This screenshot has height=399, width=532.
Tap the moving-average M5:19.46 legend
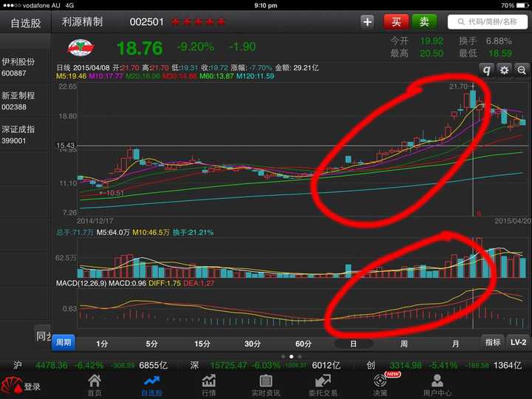[71, 76]
